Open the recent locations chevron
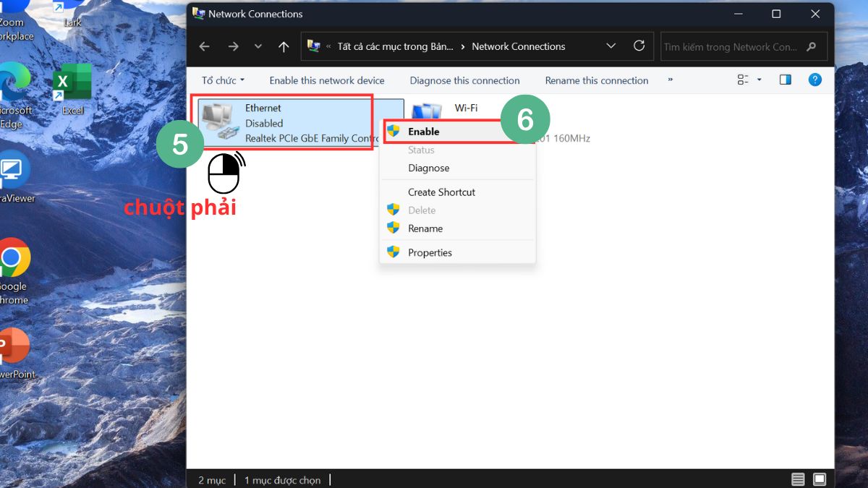Viewport: 868px width, 488px height. tap(258, 46)
